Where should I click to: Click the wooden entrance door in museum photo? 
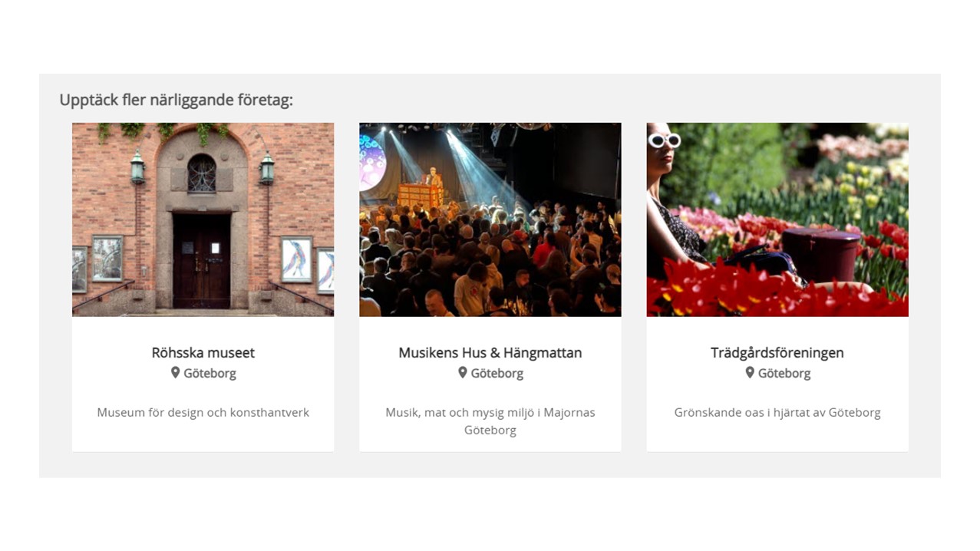pos(201,261)
